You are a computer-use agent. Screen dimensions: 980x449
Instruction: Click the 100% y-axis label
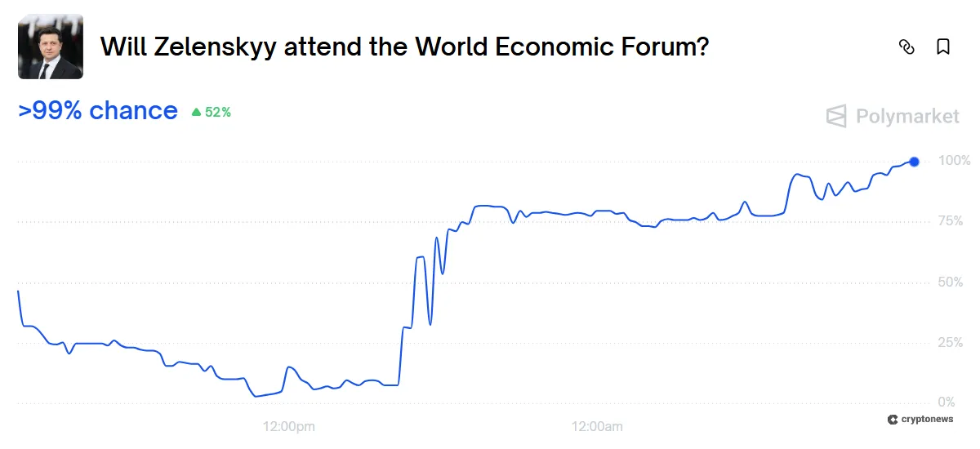955,160
